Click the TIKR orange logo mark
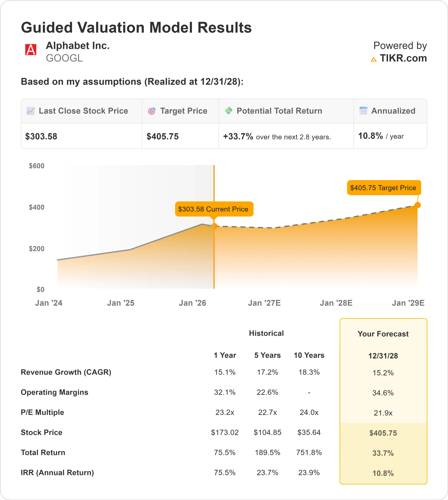This screenshot has height=500, width=448. pyautogui.click(x=374, y=59)
